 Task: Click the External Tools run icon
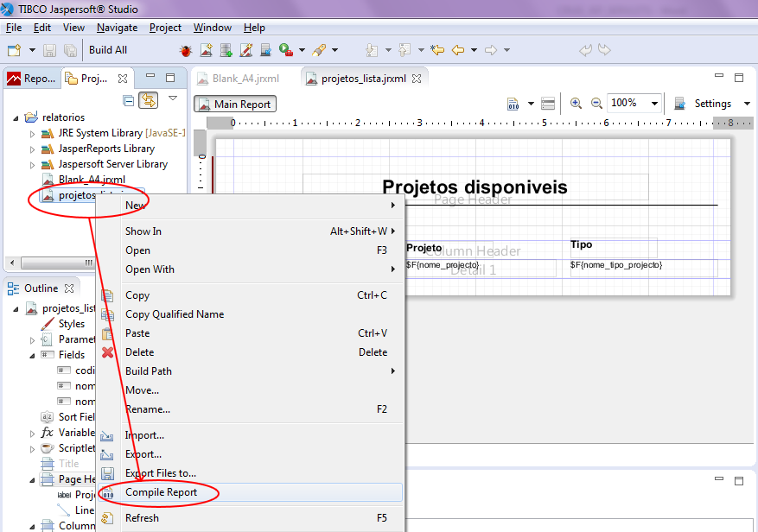point(286,50)
